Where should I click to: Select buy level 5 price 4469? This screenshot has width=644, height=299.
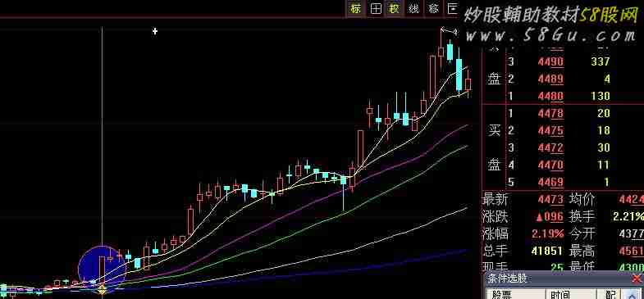pyautogui.click(x=550, y=182)
